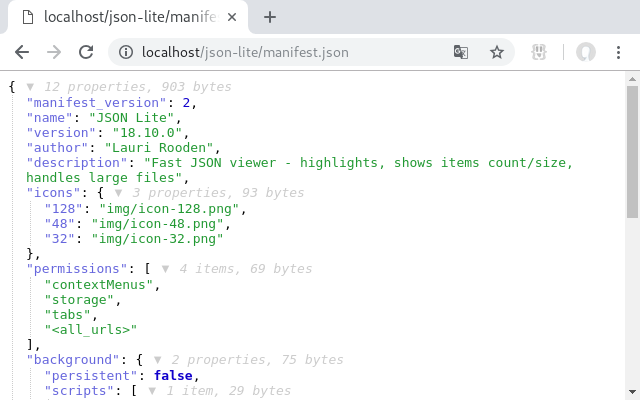Click the value "Lauri Rooden"
This screenshot has height=400, width=640.
coord(159,148)
